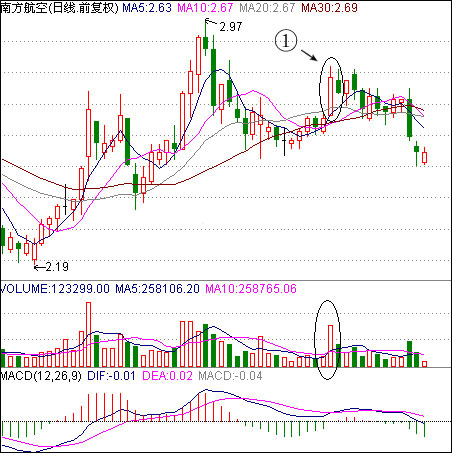Click the 2.97 high price label
The height and width of the screenshot is (453, 452).
230,27
